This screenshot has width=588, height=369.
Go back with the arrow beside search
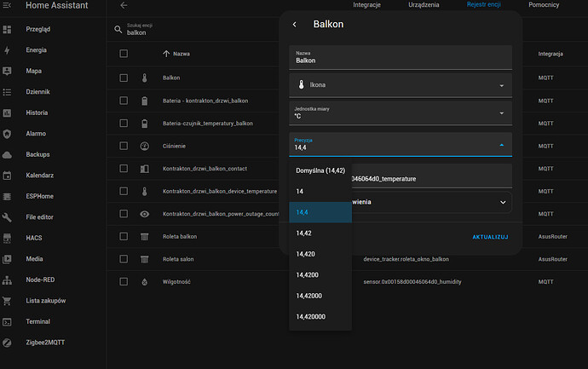(124, 5)
